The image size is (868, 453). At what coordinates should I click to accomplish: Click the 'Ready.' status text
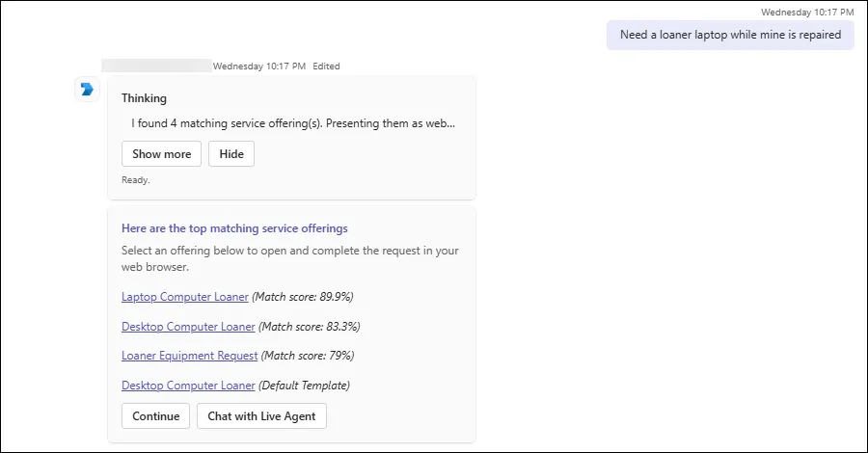(136, 180)
